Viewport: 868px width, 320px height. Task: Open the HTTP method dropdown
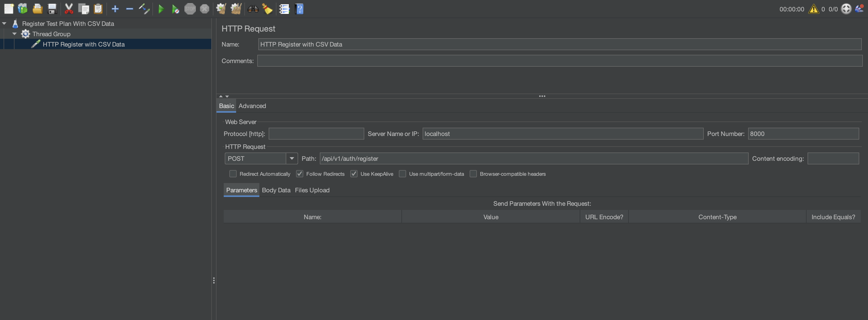tap(291, 158)
